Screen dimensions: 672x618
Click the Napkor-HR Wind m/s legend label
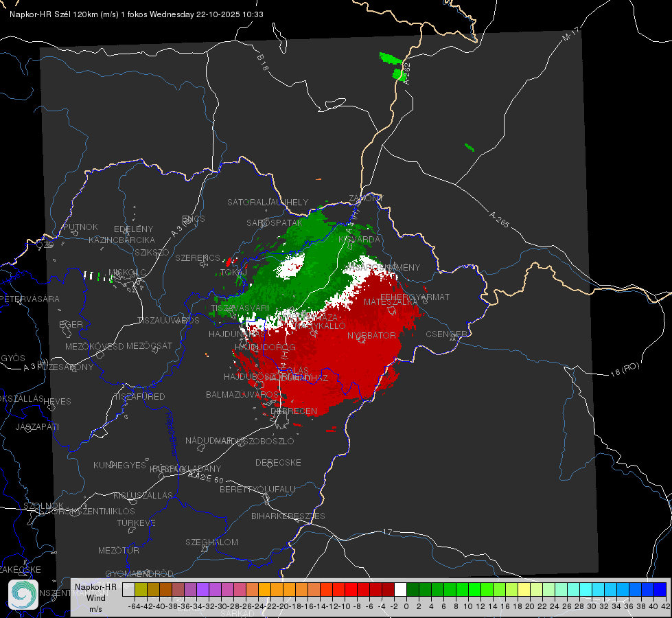click(95, 597)
